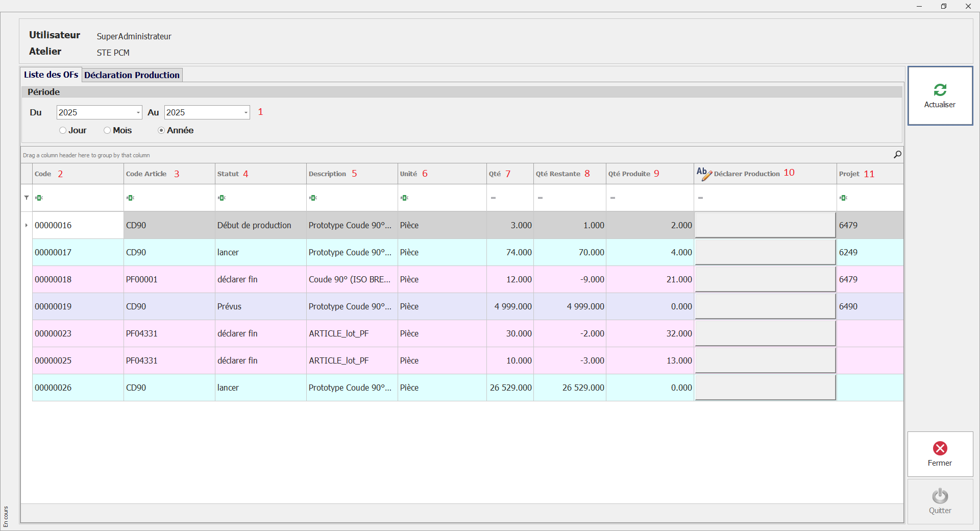Expand row 00000016 indicator arrow
Screen dimensions: 980x531
pyautogui.click(x=27, y=225)
